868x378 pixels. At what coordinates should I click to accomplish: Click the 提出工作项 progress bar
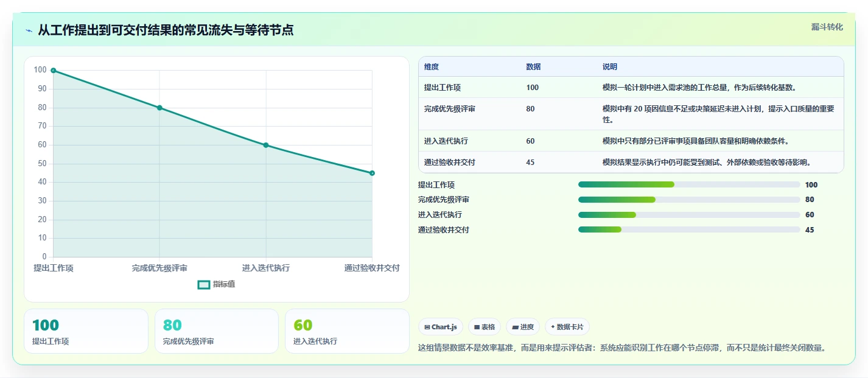[689, 184]
